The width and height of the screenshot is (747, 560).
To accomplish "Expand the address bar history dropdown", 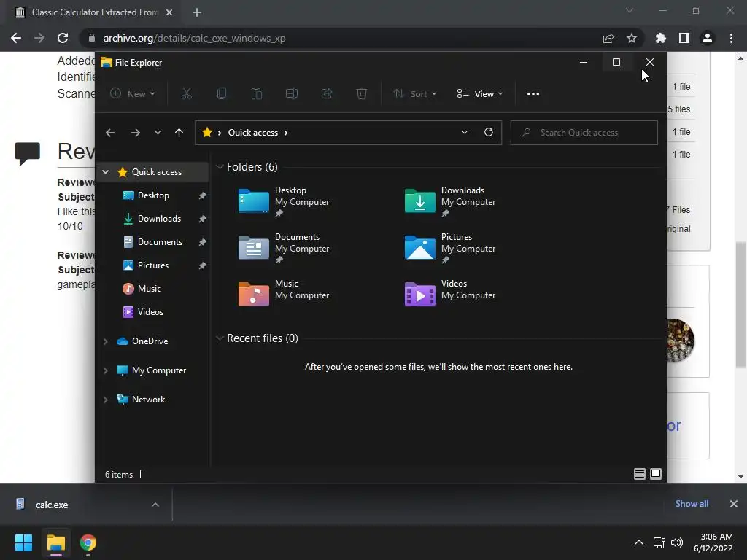I will coord(465,133).
